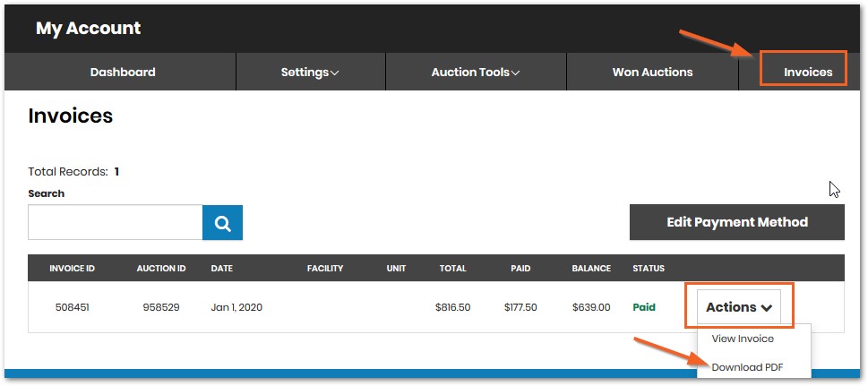Image resolution: width=868 pixels, height=386 pixels.
Task: Sort by the Status column header
Action: point(649,268)
